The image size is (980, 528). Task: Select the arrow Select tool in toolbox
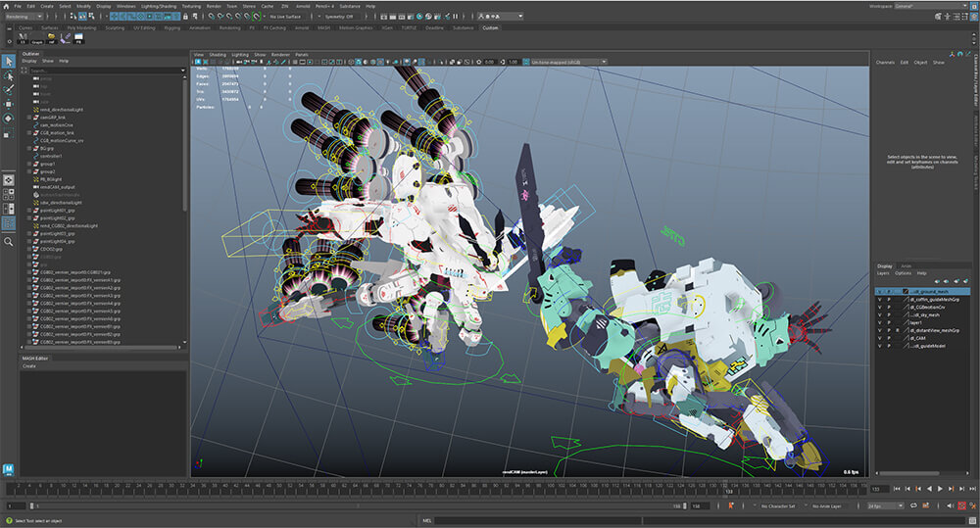[8, 62]
